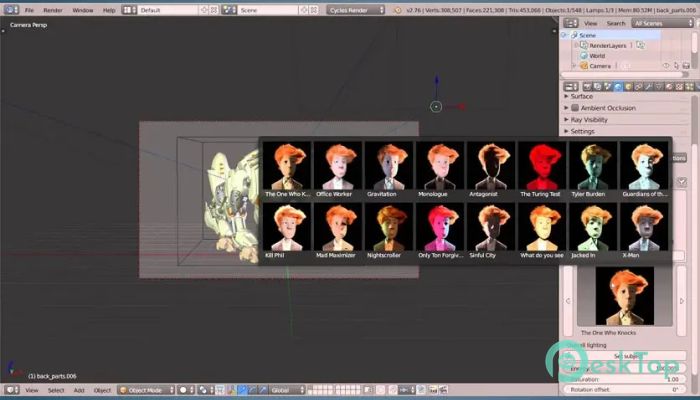Expand the Surface panel
Screen dimensions: 700x400
pyautogui.click(x=567, y=96)
